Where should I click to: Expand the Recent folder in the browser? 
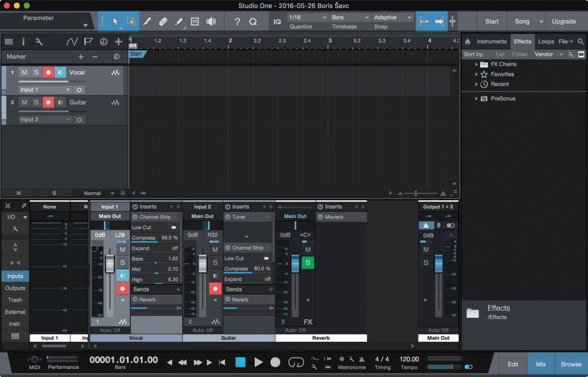476,84
